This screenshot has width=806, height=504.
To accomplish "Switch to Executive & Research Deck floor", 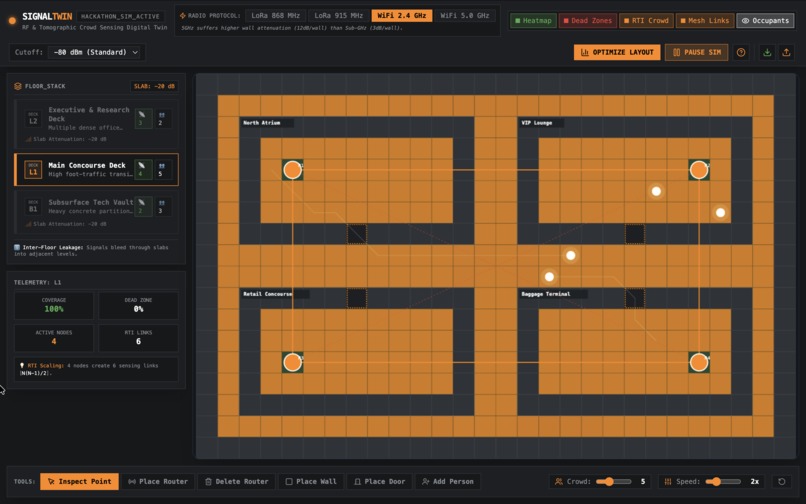I will click(x=97, y=123).
